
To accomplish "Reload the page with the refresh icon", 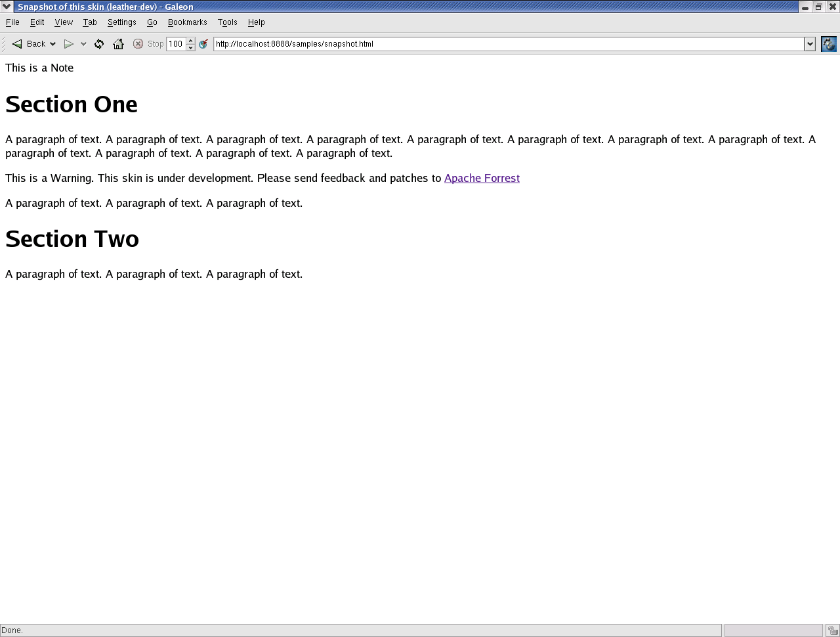I will (x=99, y=44).
